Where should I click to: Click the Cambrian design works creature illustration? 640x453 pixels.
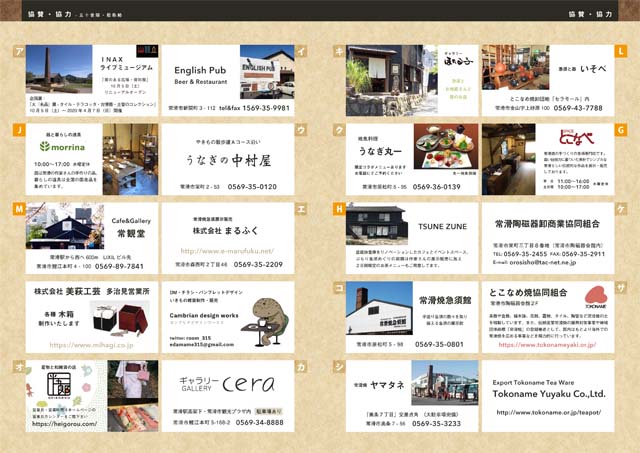(x=265, y=322)
